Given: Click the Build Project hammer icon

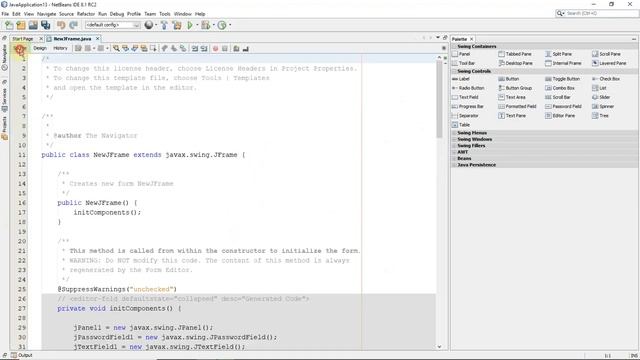Looking at the screenshot, I should pos(164,25).
